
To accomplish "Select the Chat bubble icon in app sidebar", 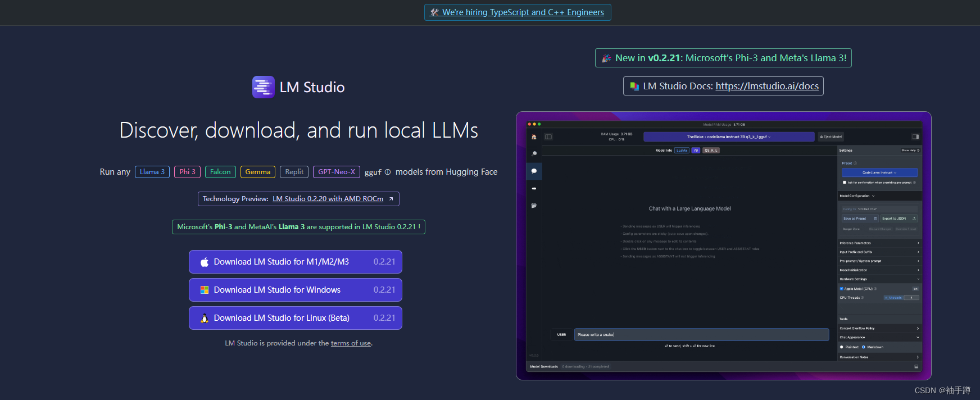I will coord(534,171).
